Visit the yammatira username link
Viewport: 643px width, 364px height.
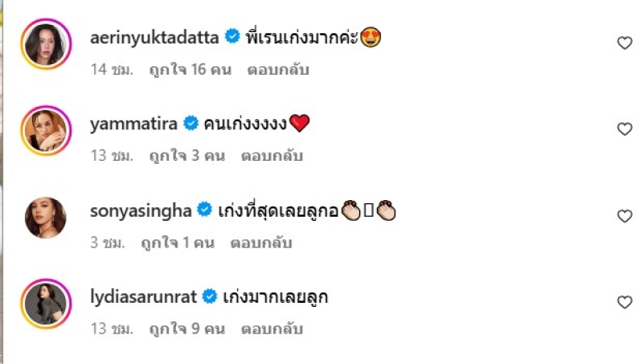(x=133, y=124)
